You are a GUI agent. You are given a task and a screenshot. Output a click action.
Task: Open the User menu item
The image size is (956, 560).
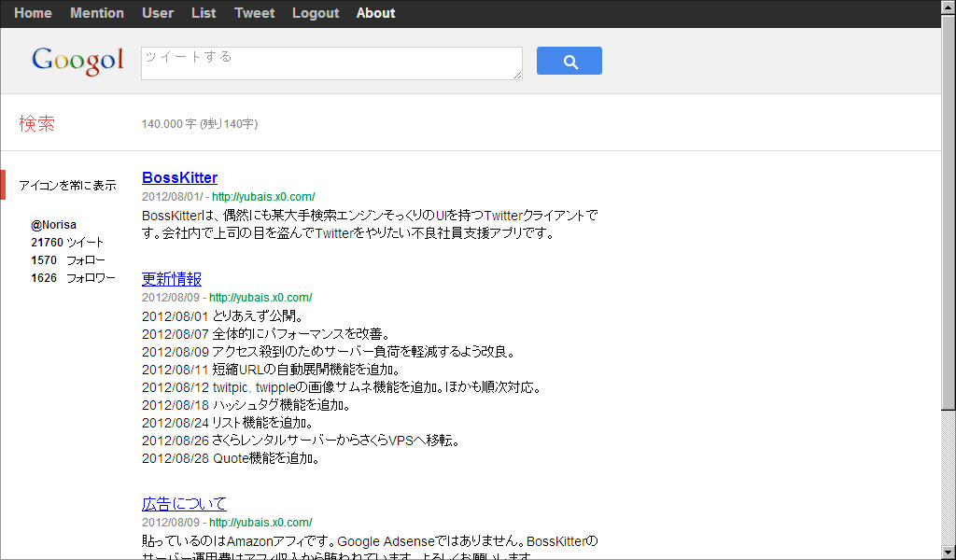(158, 13)
